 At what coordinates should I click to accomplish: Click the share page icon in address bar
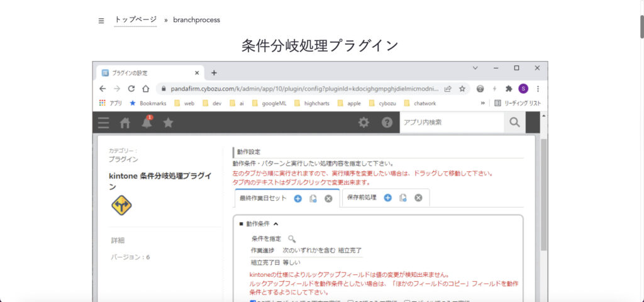point(448,89)
